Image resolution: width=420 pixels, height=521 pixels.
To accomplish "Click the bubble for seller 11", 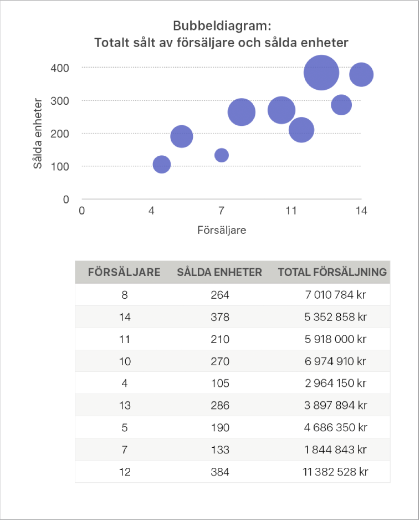I will (301, 130).
